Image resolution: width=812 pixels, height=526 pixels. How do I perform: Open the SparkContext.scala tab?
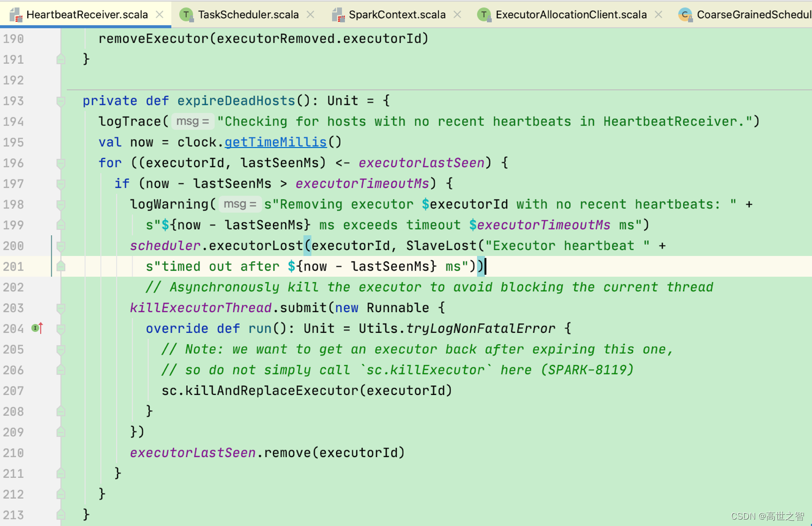(x=397, y=14)
